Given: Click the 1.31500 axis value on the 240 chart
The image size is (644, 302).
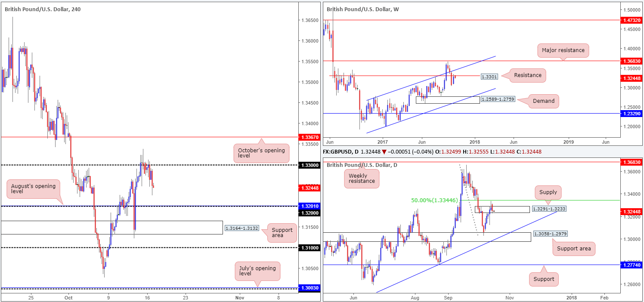Looking at the screenshot, I should 309,227.
